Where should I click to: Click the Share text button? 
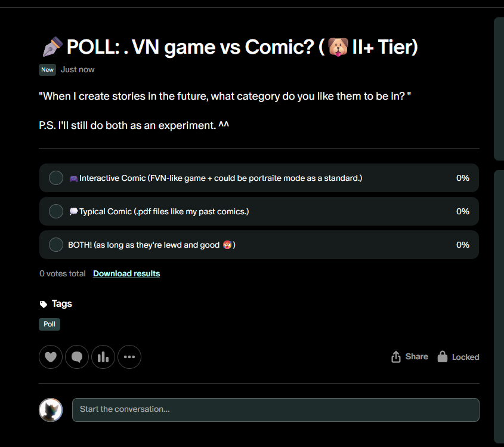point(416,357)
